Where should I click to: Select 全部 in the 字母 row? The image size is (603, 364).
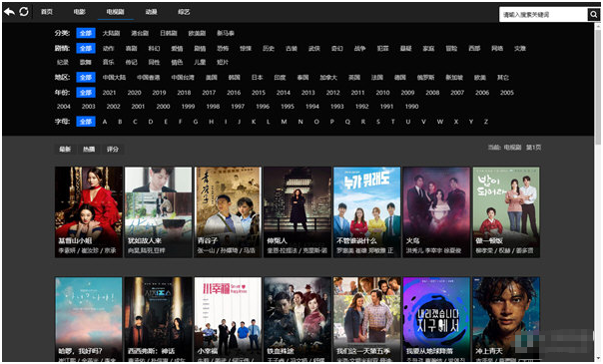(86, 122)
